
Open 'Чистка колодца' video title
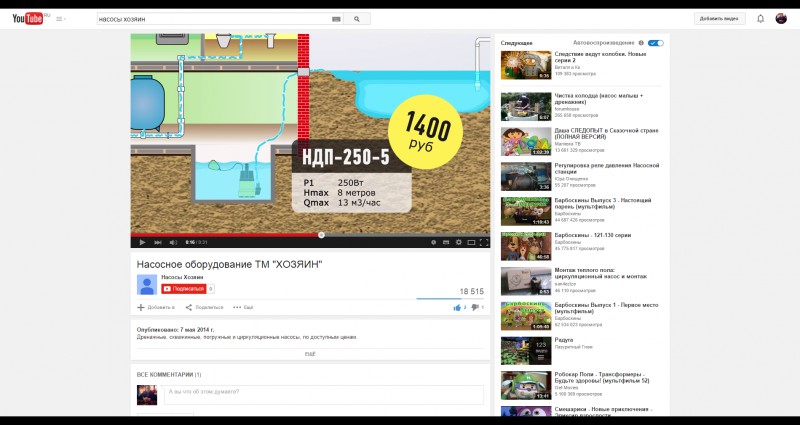click(598, 98)
